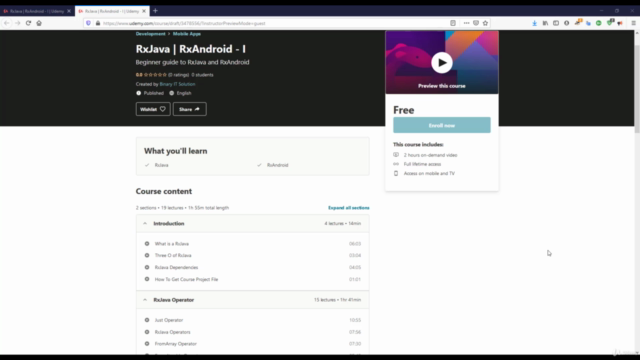Close the first browser tab
Image resolution: width=640 pixels, height=360 pixels.
(69, 11)
